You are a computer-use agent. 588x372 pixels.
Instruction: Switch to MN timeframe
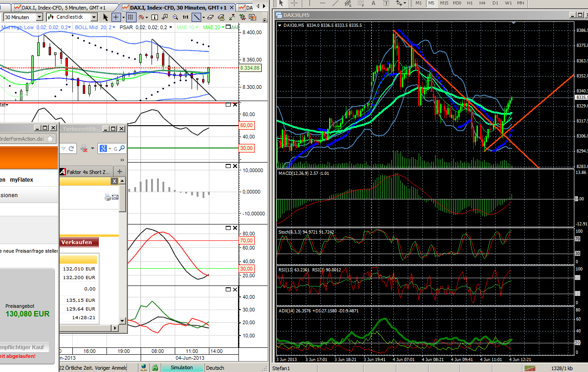pyautogui.click(x=521, y=3)
